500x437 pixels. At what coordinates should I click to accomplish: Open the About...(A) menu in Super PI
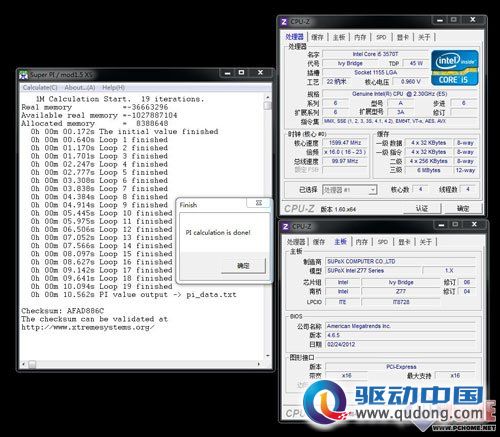[80, 88]
